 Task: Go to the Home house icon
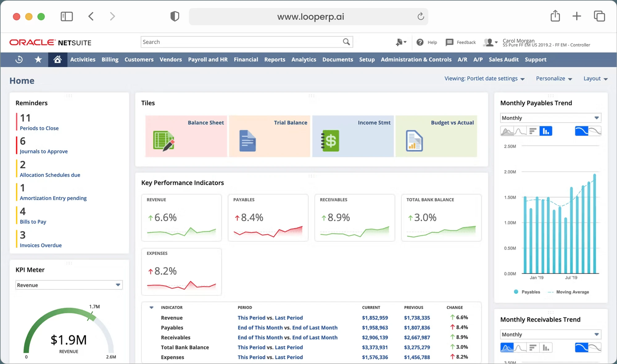coord(57,59)
